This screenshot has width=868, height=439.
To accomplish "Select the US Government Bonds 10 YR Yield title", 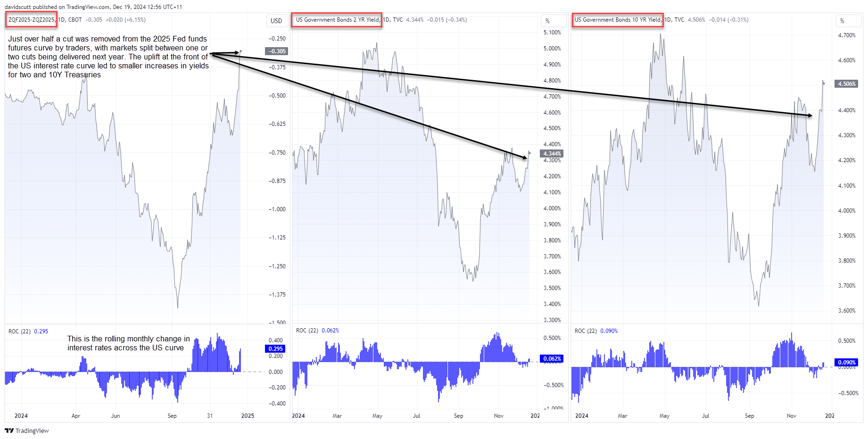I will (618, 20).
